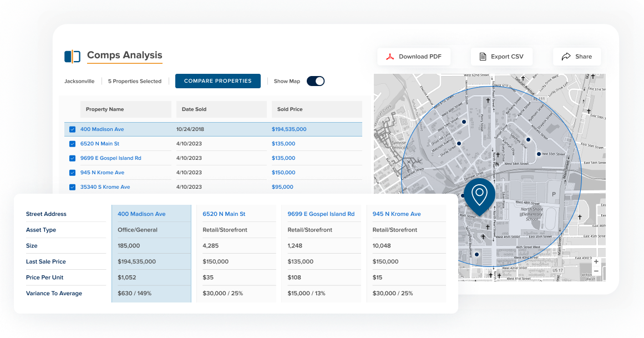
Task: Click the Share button
Action: pyautogui.click(x=577, y=57)
